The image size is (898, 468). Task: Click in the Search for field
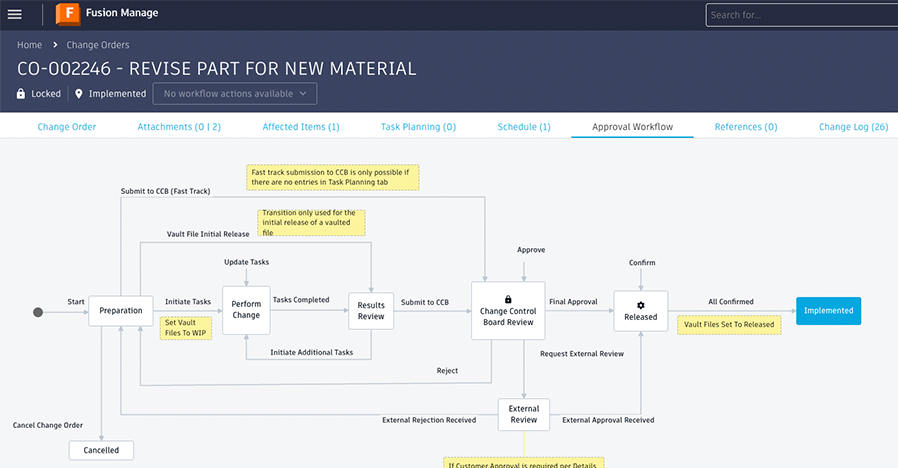(x=800, y=15)
